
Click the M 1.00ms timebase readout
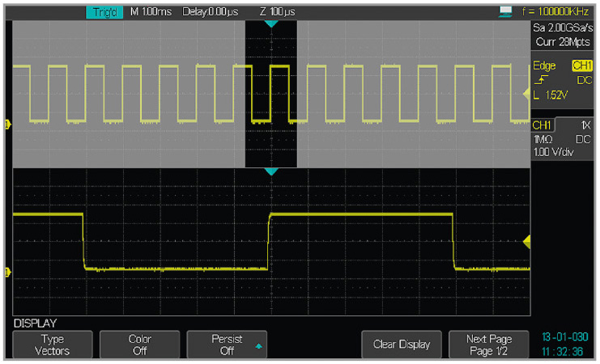coord(151,13)
